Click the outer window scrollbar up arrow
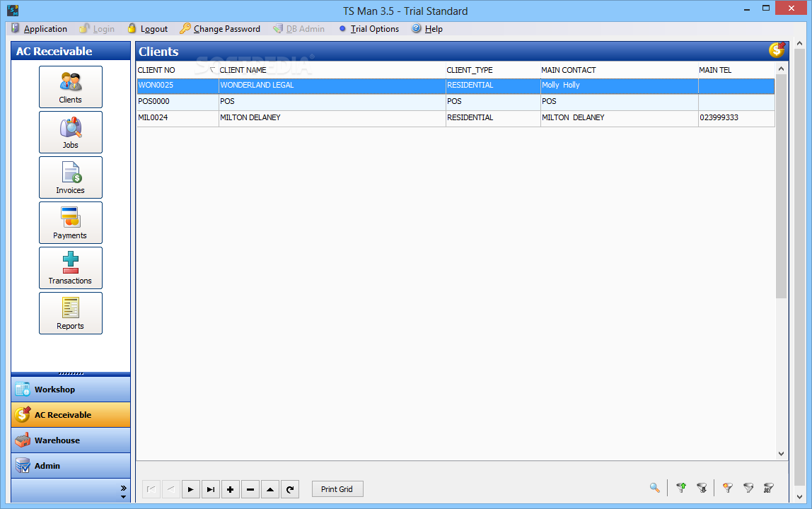 [799, 44]
